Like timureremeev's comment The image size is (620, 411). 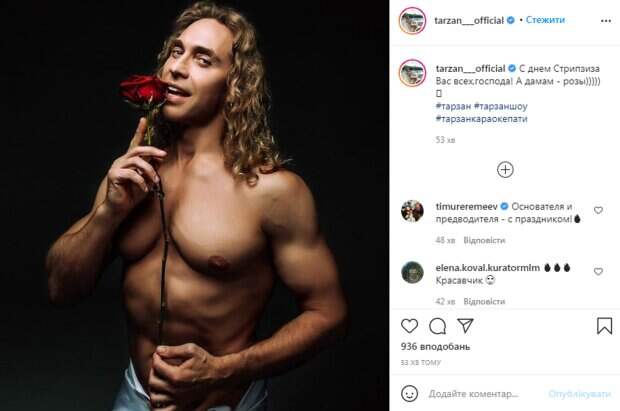[598, 211]
